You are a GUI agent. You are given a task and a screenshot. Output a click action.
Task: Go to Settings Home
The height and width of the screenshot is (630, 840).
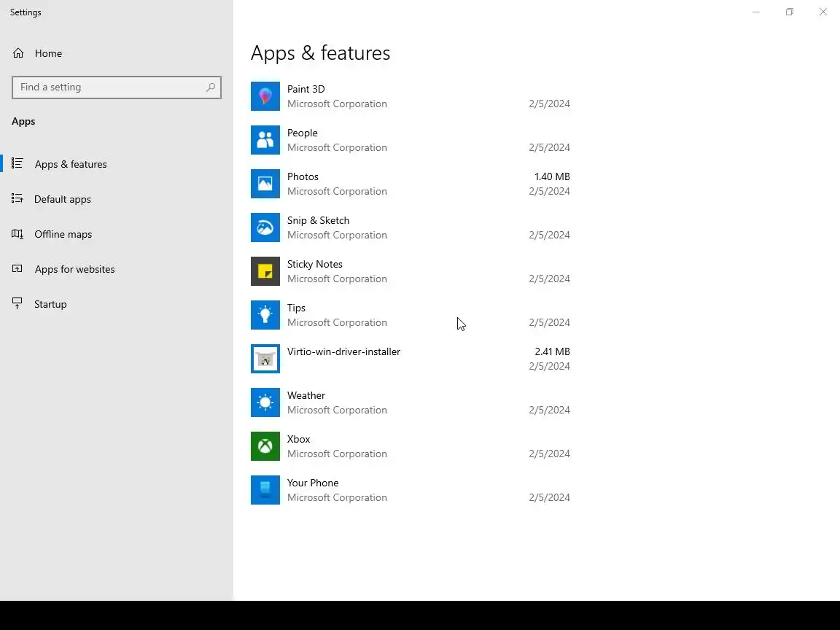pos(48,53)
